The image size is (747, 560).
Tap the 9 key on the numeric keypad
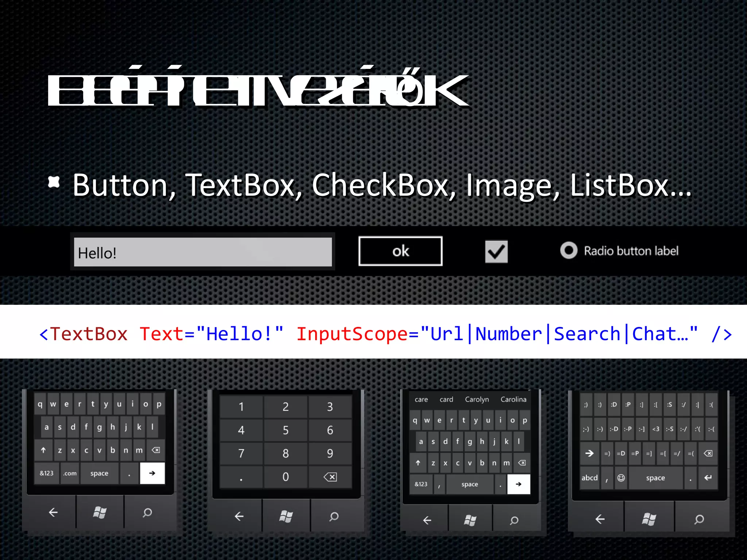(330, 453)
